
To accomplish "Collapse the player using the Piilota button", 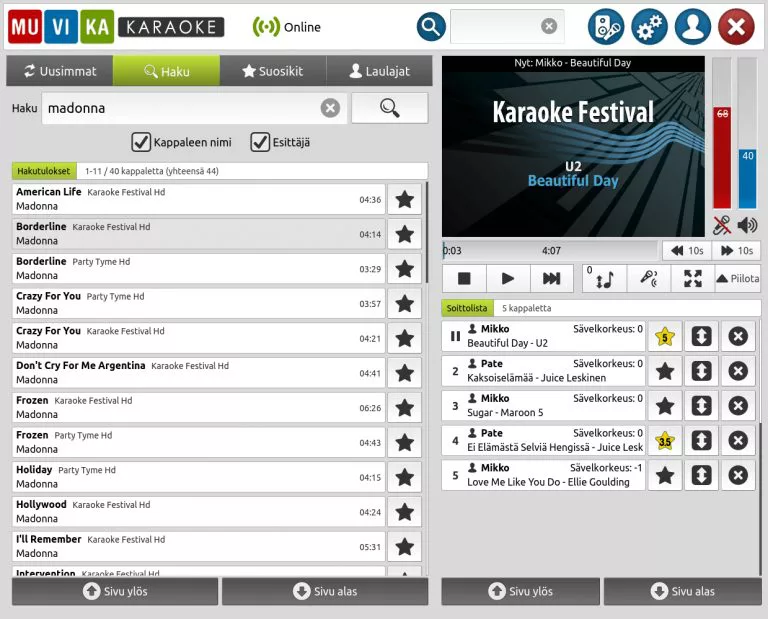I will [x=737, y=279].
